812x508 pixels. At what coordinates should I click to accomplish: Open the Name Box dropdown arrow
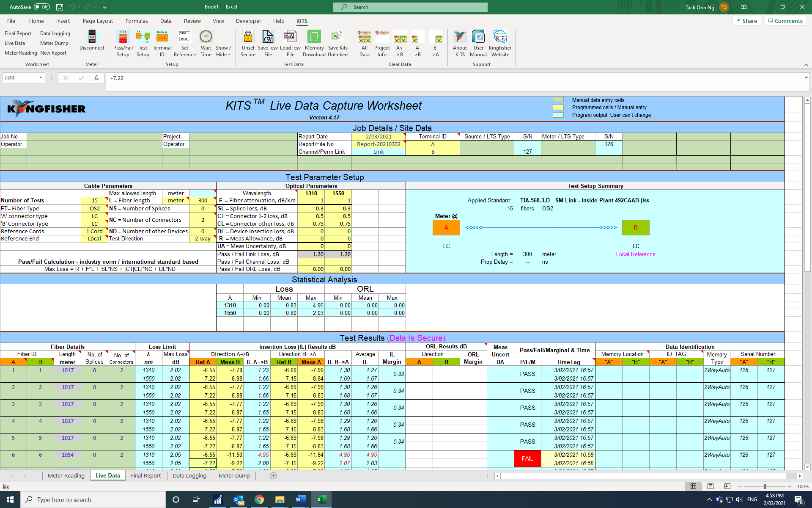click(x=41, y=78)
